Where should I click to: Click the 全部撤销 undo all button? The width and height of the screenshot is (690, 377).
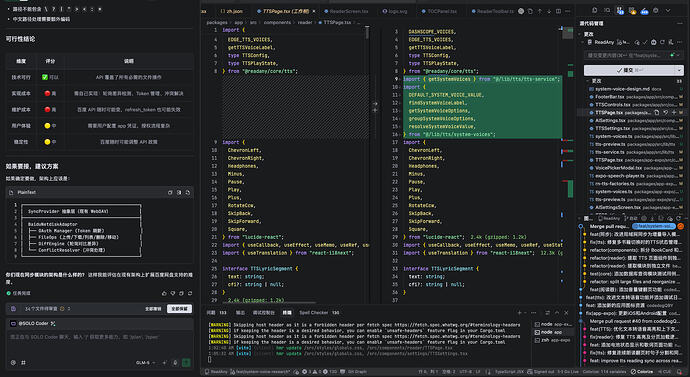pos(153,309)
